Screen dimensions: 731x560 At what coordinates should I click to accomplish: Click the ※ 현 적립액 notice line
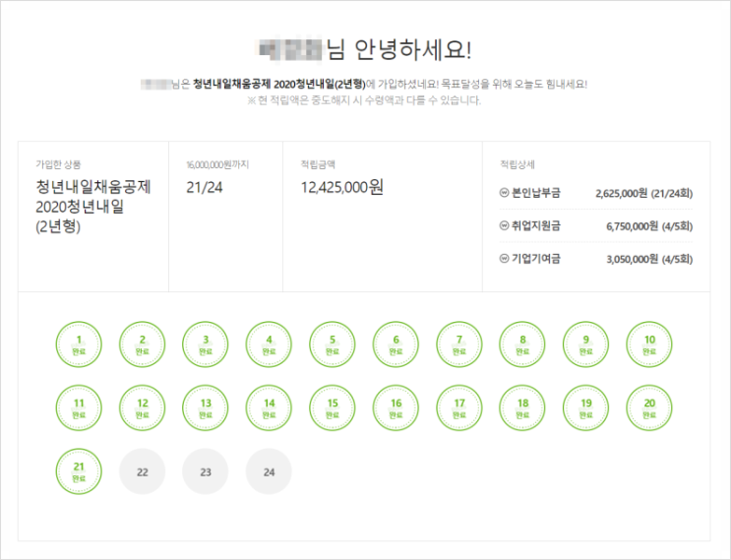pyautogui.click(x=364, y=100)
